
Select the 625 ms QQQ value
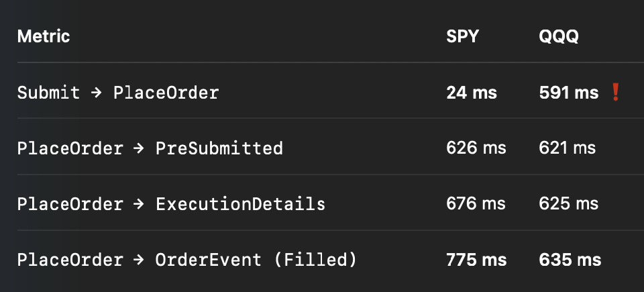coord(568,204)
